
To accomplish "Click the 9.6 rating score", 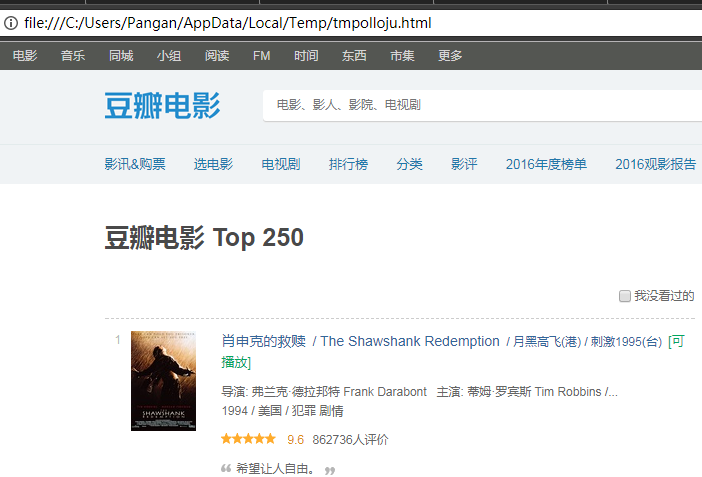I will [x=295, y=440].
